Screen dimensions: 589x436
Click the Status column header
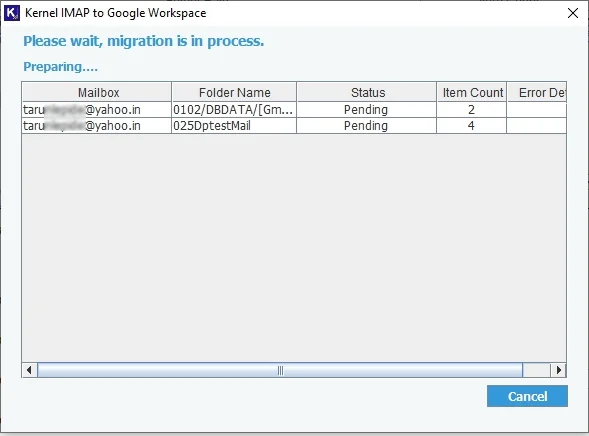(x=367, y=92)
